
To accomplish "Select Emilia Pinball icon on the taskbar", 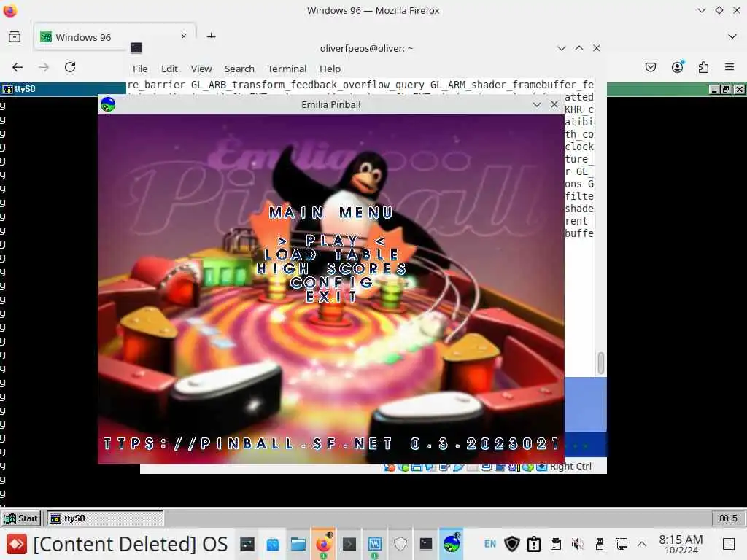I will coord(451,543).
